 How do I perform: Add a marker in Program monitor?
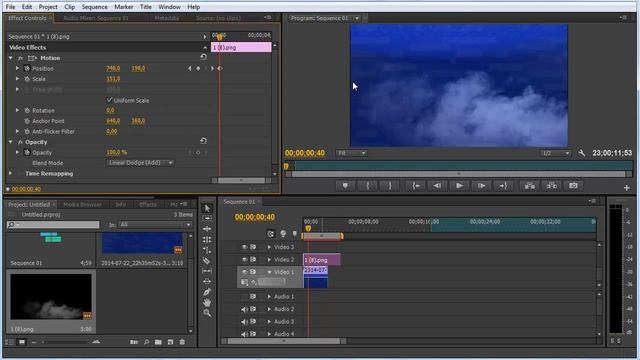pyautogui.click(x=345, y=186)
